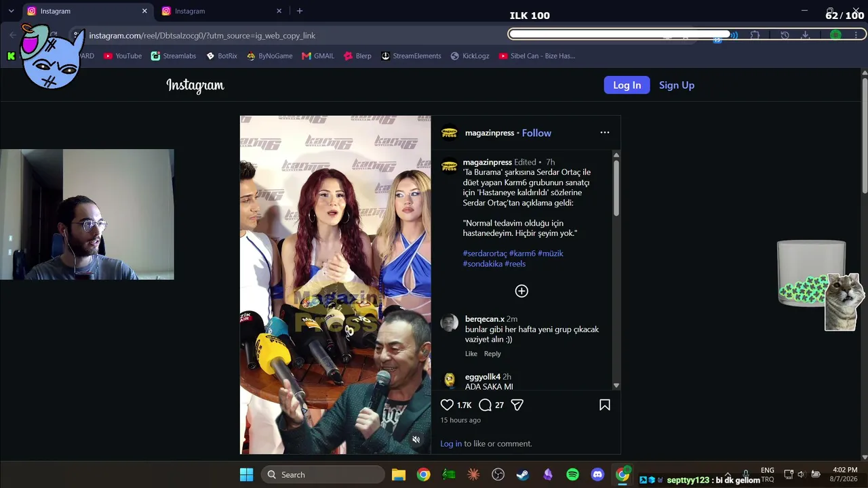Viewport: 868px width, 488px height.
Task: Close the inactive Instagram tab
Action: 279,11
